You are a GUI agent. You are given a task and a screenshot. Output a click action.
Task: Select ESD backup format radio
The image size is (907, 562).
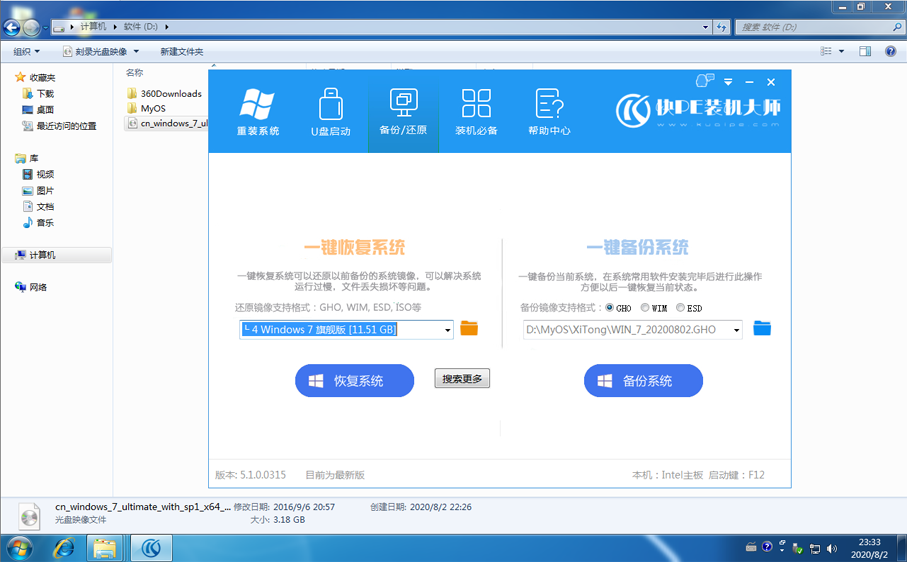tap(680, 308)
